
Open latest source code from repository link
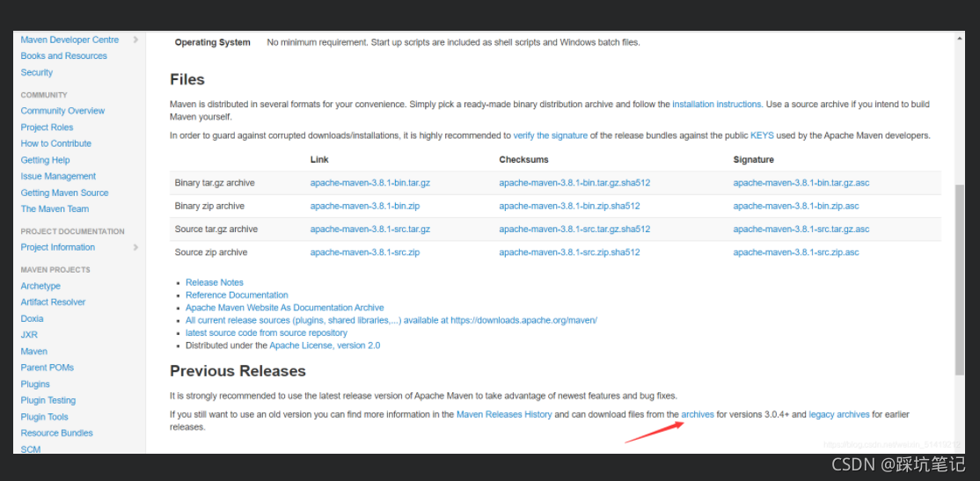click(267, 333)
